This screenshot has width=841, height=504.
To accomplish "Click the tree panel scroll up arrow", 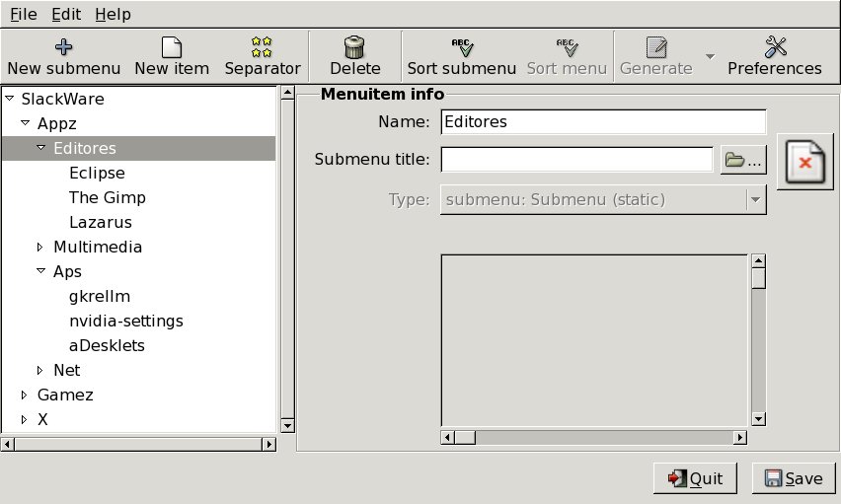I will 287,93.
